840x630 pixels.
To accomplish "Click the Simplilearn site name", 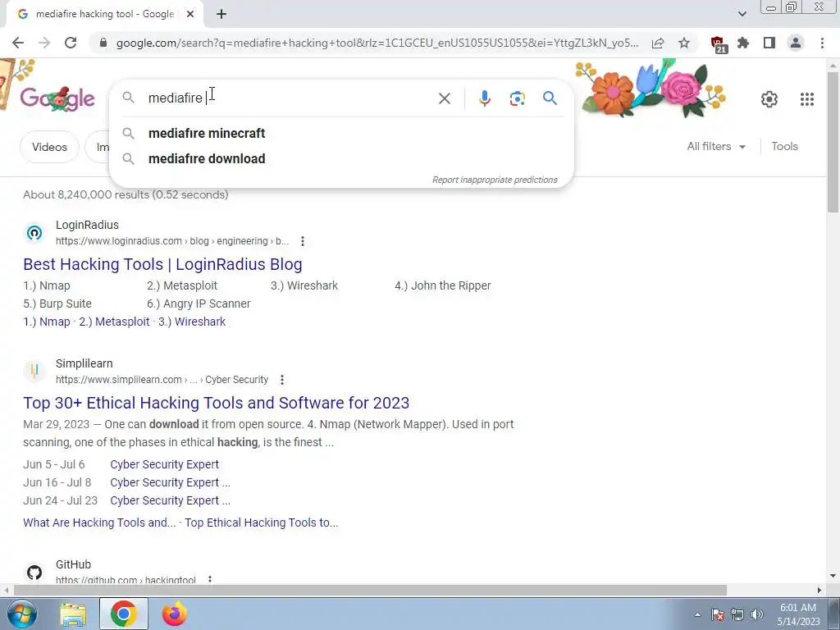I will (84, 363).
